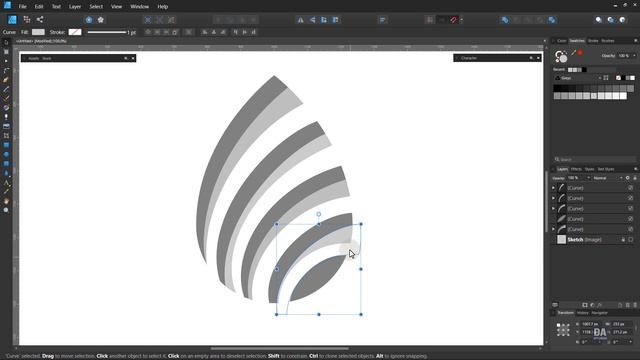Switch to the Styles panel tab
This screenshot has width=640, height=360.
pos(589,169)
